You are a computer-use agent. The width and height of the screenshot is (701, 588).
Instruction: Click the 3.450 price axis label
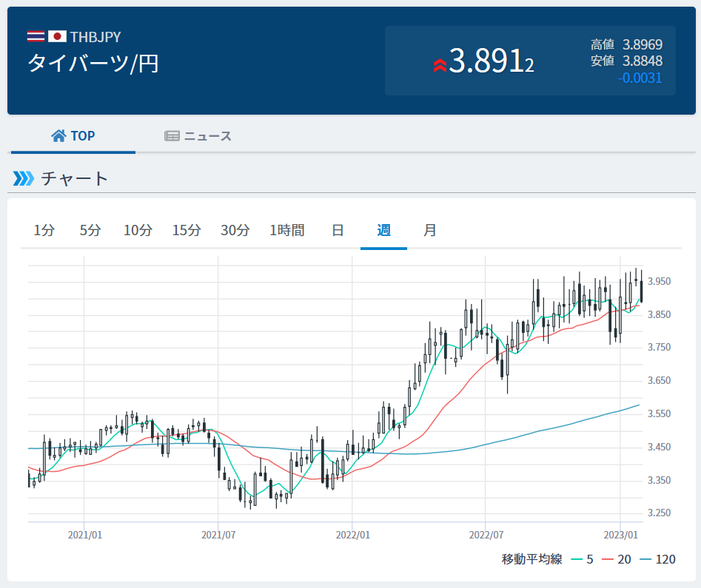pos(659,447)
